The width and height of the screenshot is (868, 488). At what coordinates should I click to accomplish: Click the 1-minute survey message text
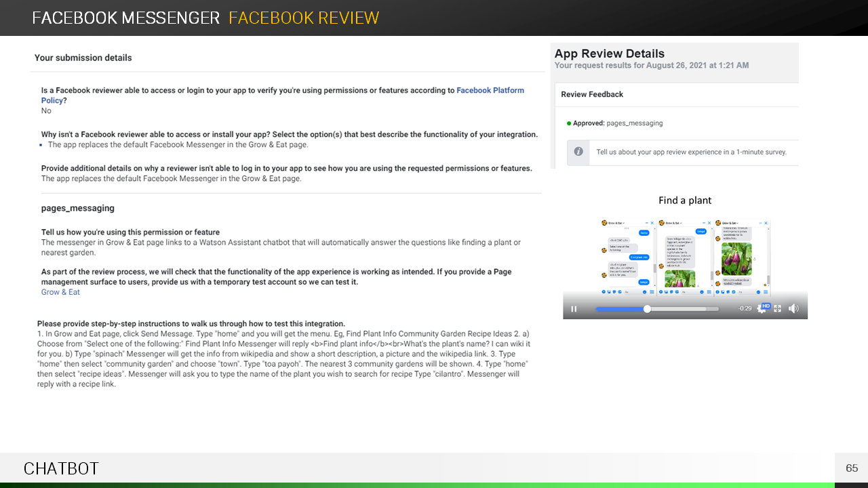pos(691,152)
